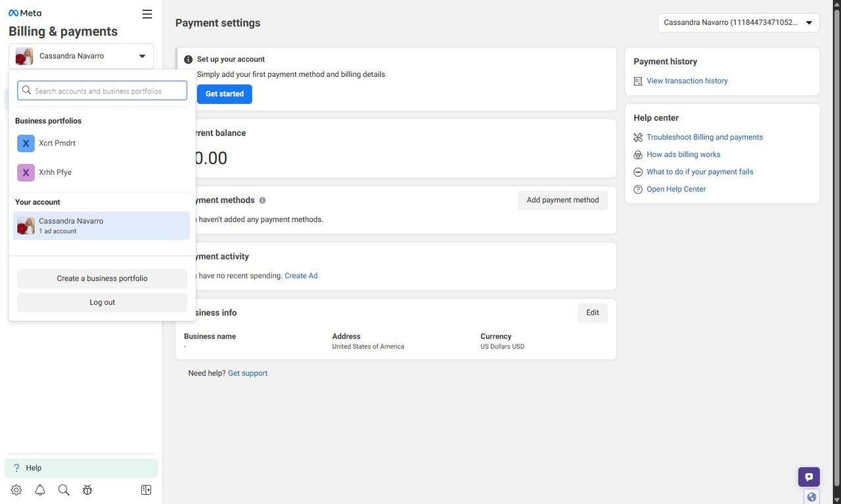Click the transaction history receipt icon
The height and width of the screenshot is (504, 841).
(x=638, y=81)
